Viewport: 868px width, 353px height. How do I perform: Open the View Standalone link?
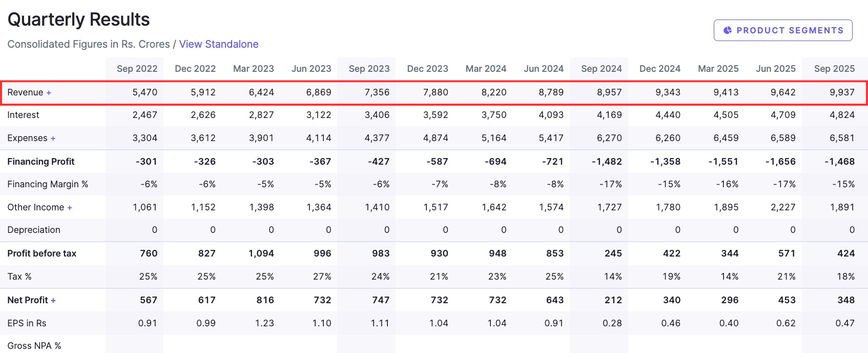click(x=219, y=44)
